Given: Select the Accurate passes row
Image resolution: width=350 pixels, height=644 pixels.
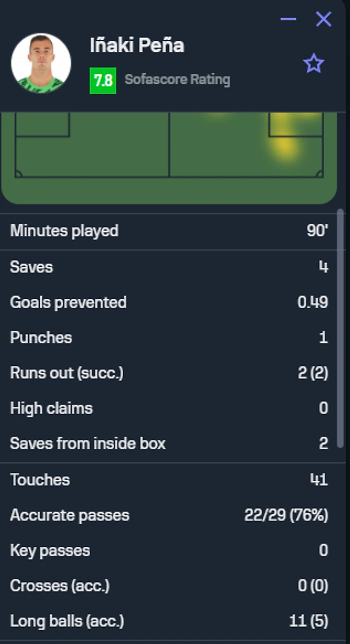Looking at the screenshot, I should [x=169, y=515].
